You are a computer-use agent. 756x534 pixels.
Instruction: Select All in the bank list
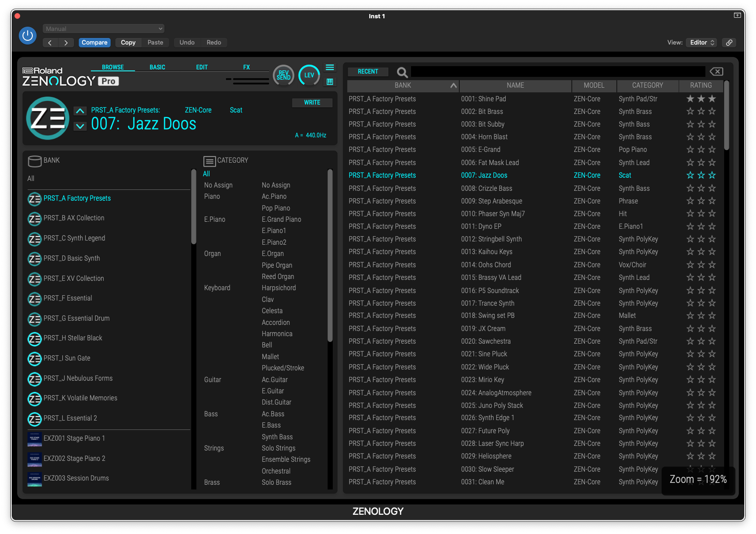pos(31,179)
